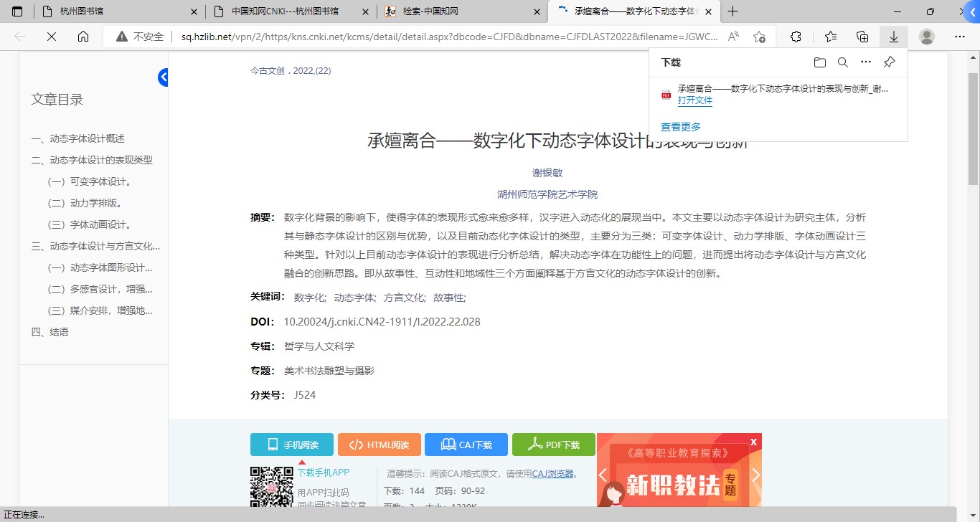Stop loading the page
Image resolution: width=980 pixels, height=522 pixels.
[51, 37]
